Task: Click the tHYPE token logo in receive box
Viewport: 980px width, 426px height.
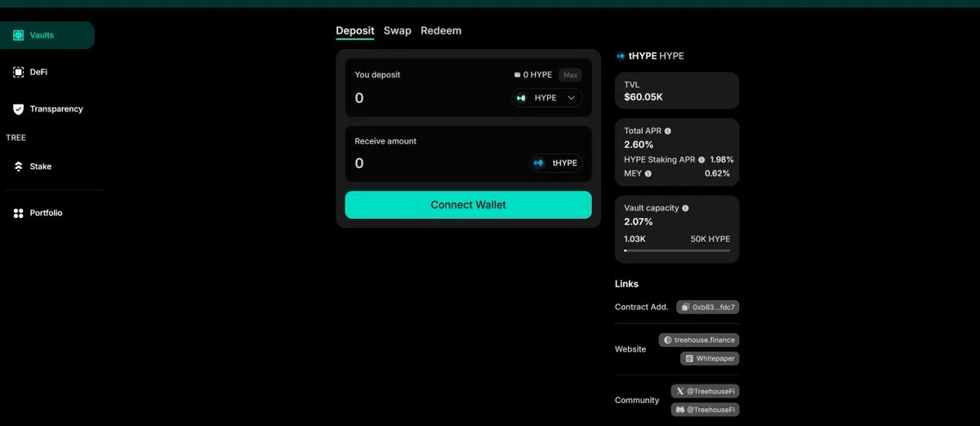Action: coord(539,163)
